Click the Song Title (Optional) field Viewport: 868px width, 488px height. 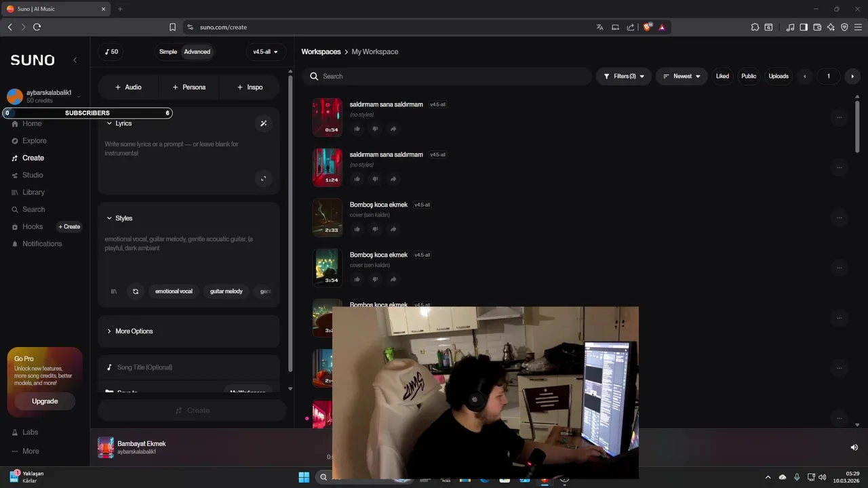pyautogui.click(x=189, y=367)
